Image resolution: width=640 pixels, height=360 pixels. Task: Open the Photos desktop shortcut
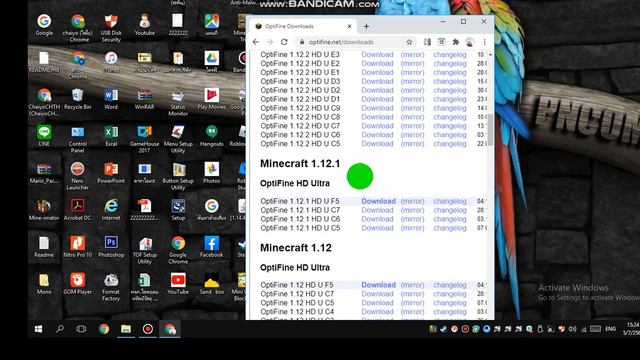[211, 173]
